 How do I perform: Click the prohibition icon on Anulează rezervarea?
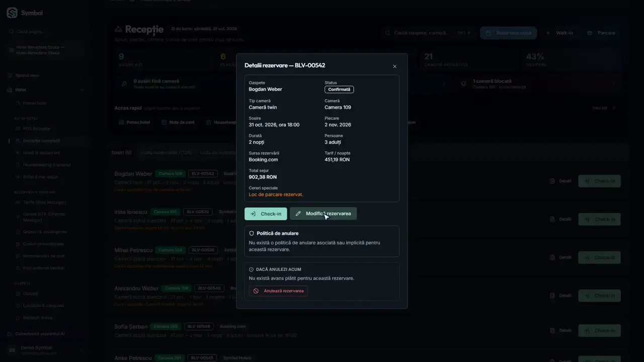(256, 291)
